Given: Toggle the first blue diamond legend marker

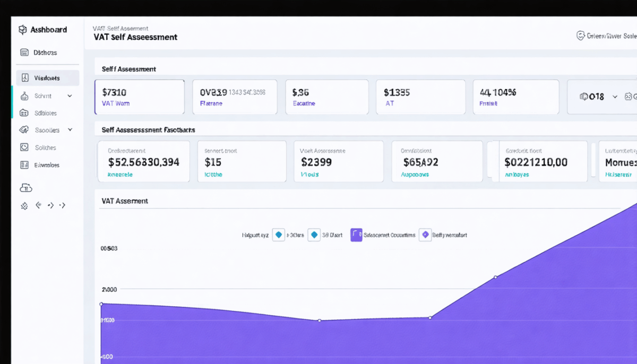Looking at the screenshot, I should [278, 235].
